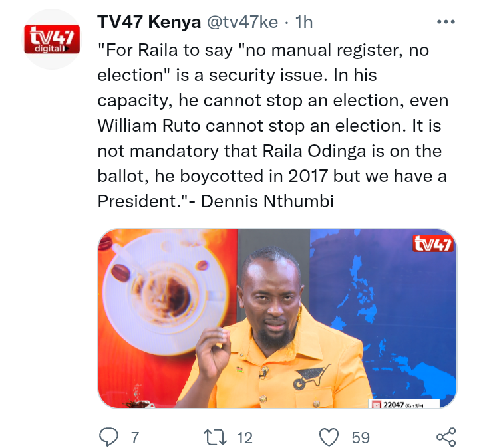
Task: Click the retweet count 12
Action: tap(245, 437)
